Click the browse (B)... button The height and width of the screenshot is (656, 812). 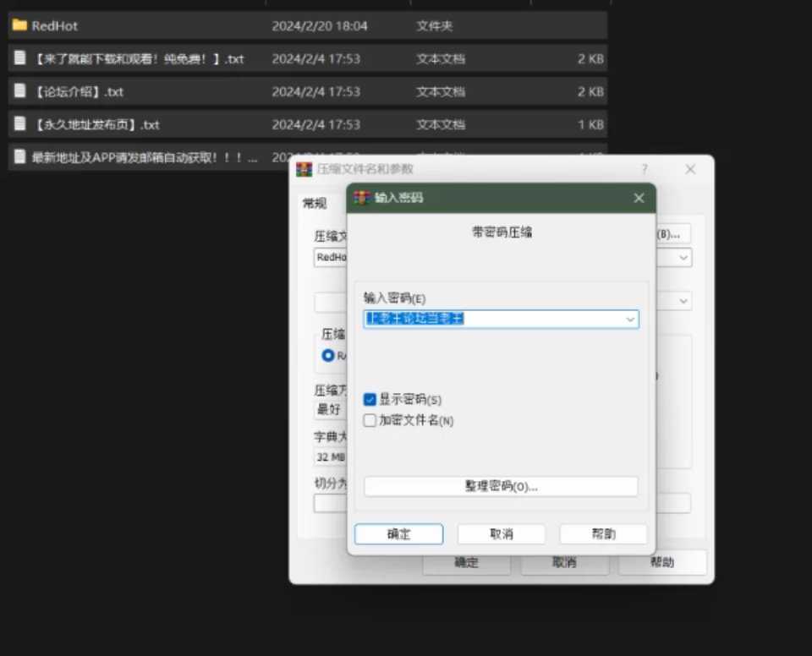click(672, 234)
